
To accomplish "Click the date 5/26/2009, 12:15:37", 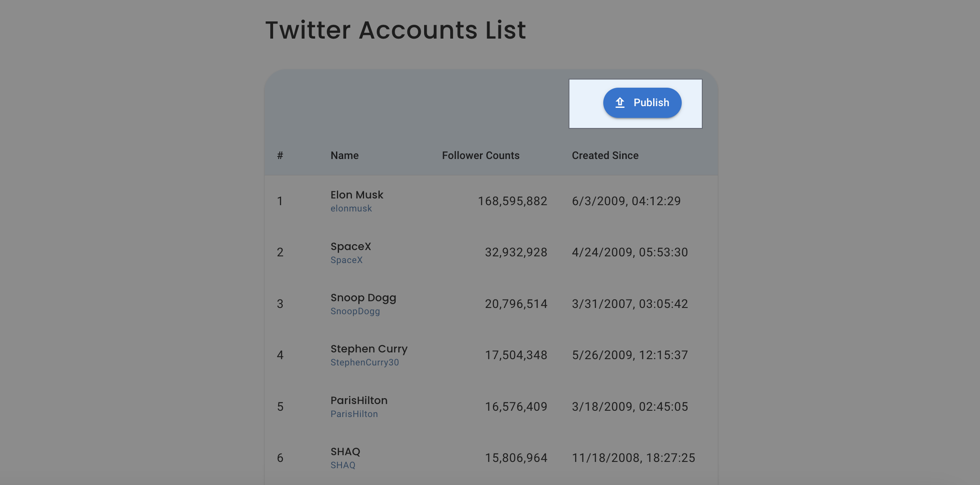I will (x=630, y=355).
